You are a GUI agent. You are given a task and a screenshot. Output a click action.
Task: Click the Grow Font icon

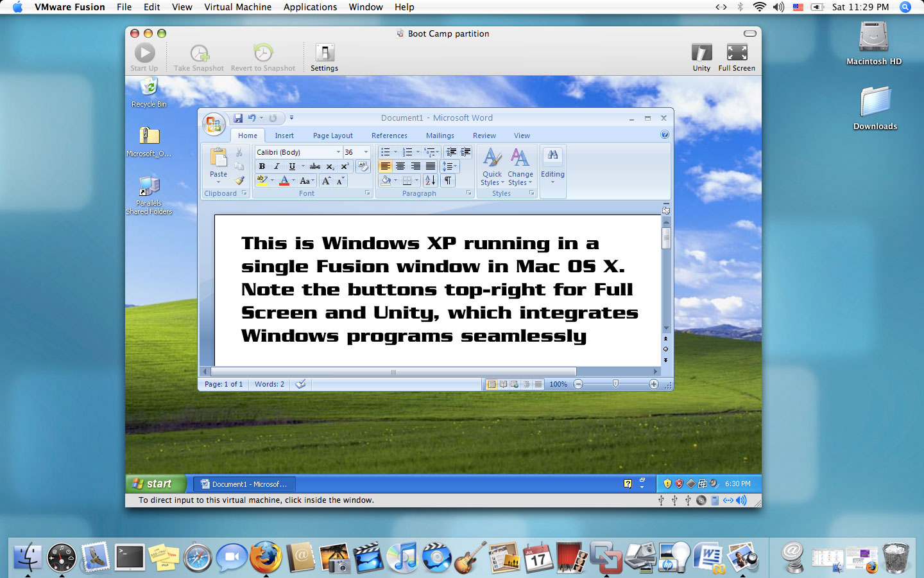326,181
